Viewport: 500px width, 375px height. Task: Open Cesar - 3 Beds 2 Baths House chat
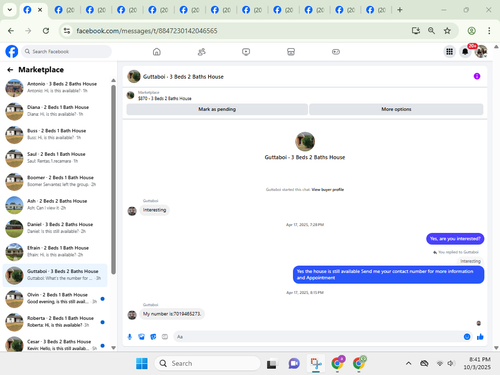point(55,345)
